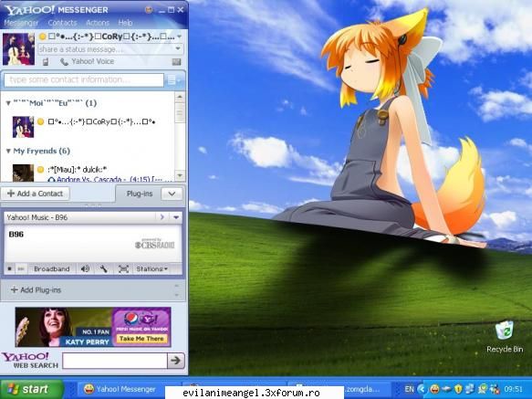Select the Plug-ins tab
This screenshot has width=532, height=399.
coord(140,194)
